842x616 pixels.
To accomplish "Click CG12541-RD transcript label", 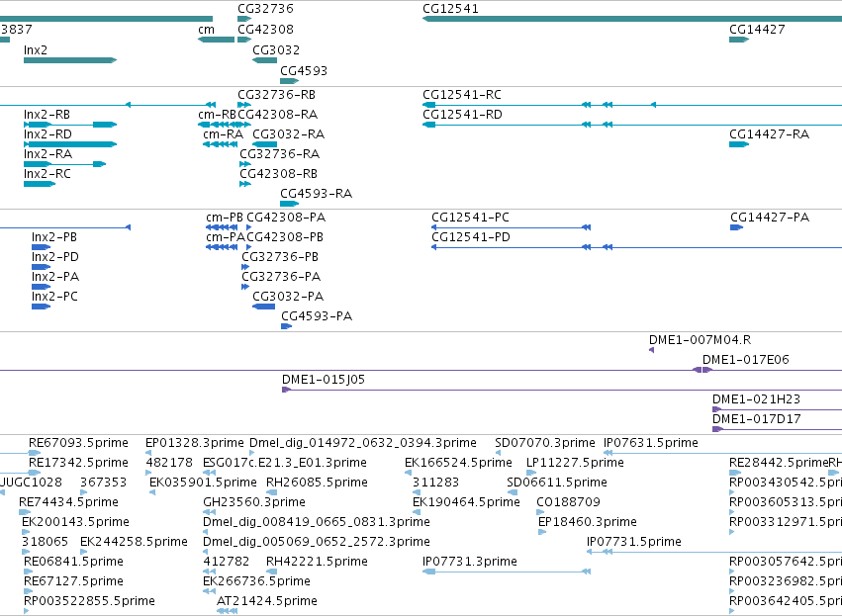I will 462,115.
